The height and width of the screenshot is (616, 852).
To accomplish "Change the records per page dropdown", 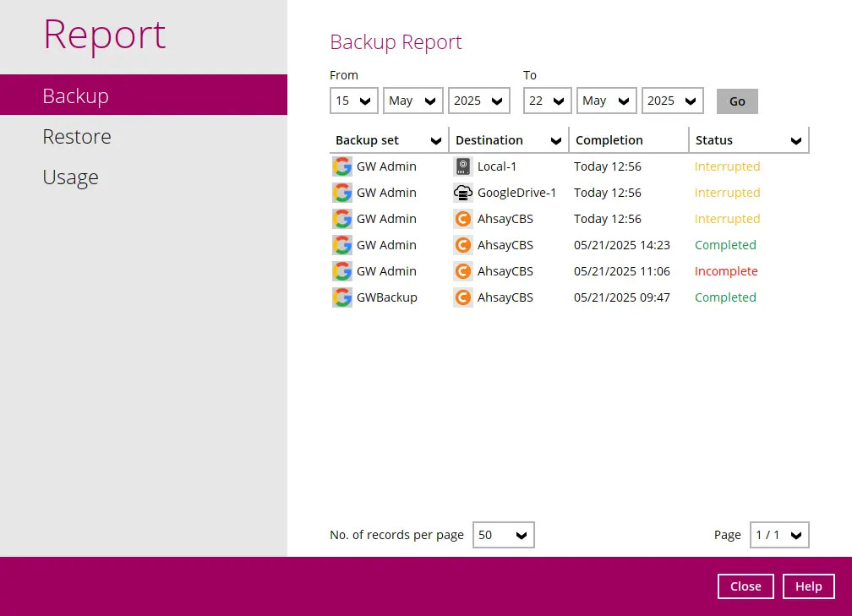I will (x=522, y=534).
